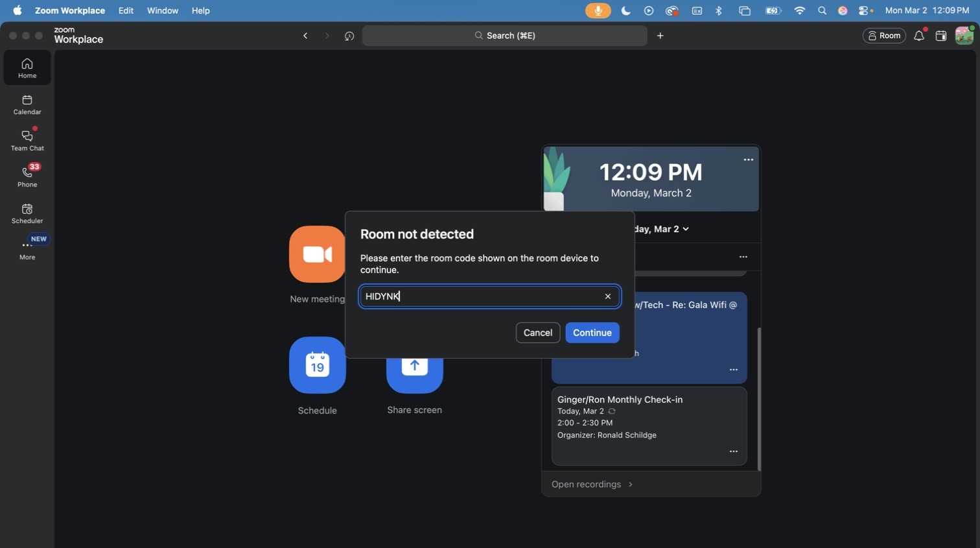This screenshot has height=548, width=980.
Task: Click the Search bar
Action: coord(504,36)
